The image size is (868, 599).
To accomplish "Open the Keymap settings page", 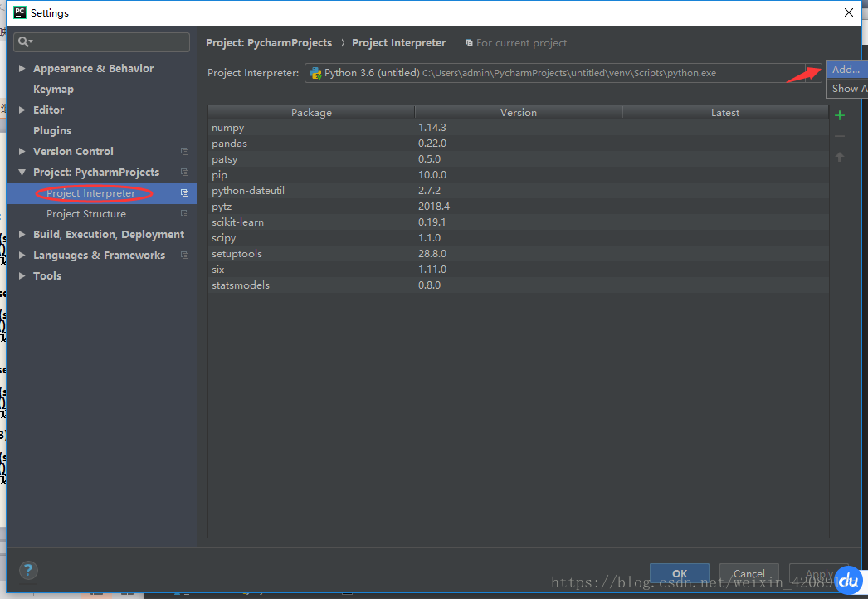I will tap(53, 89).
